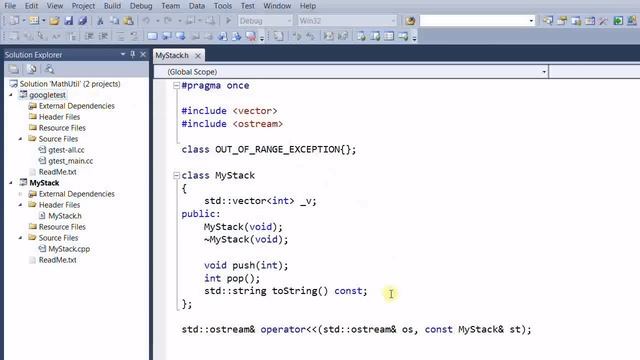Click Solution Explorer Show All Files icon
This screenshot has height=360, width=640.
(31, 69)
